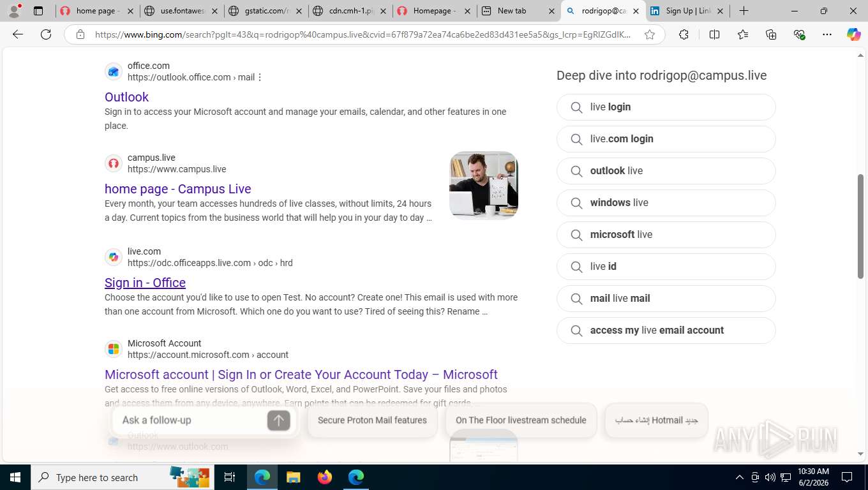Add this page to favorites star icon

coord(650,34)
